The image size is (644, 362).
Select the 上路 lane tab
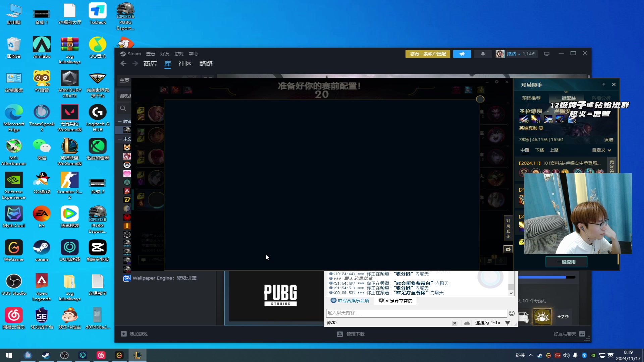click(554, 150)
